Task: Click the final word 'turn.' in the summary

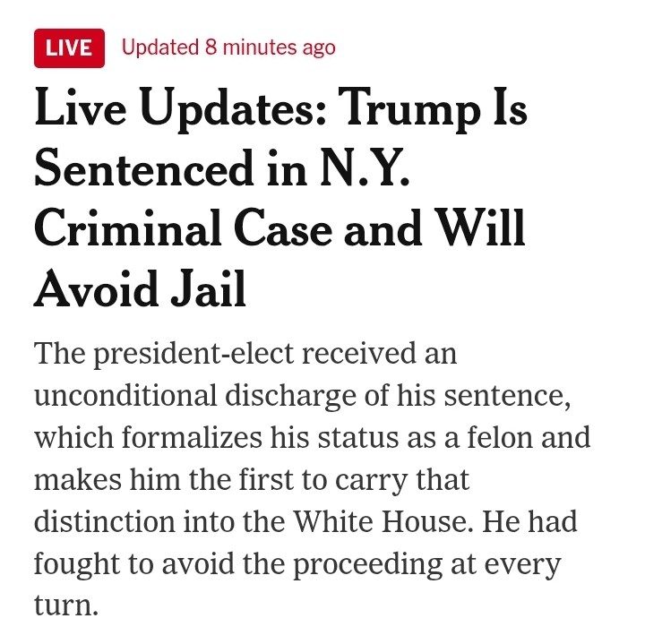Action: pyautogui.click(x=66, y=605)
